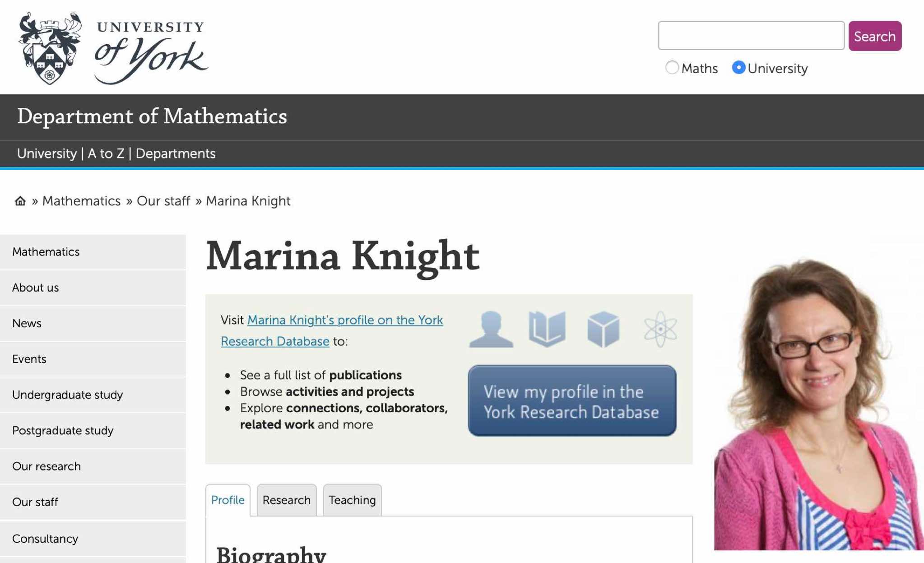The width and height of the screenshot is (924, 563).
Task: Go to Our research sidebar item
Action: coord(46,466)
